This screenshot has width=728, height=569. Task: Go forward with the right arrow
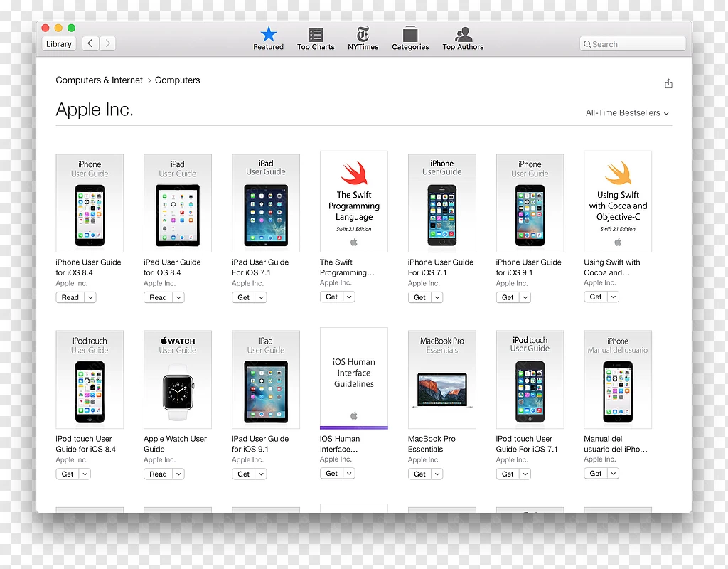pyautogui.click(x=107, y=43)
